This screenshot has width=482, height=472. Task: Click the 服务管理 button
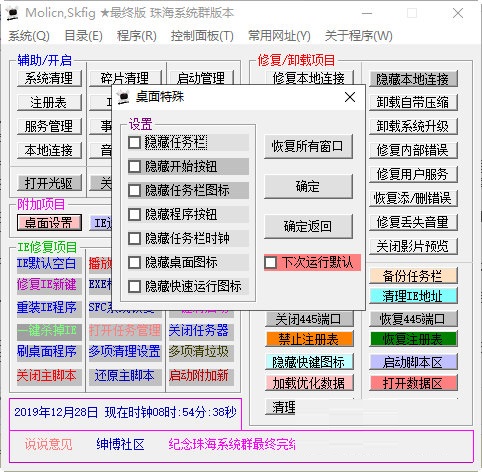49,127
